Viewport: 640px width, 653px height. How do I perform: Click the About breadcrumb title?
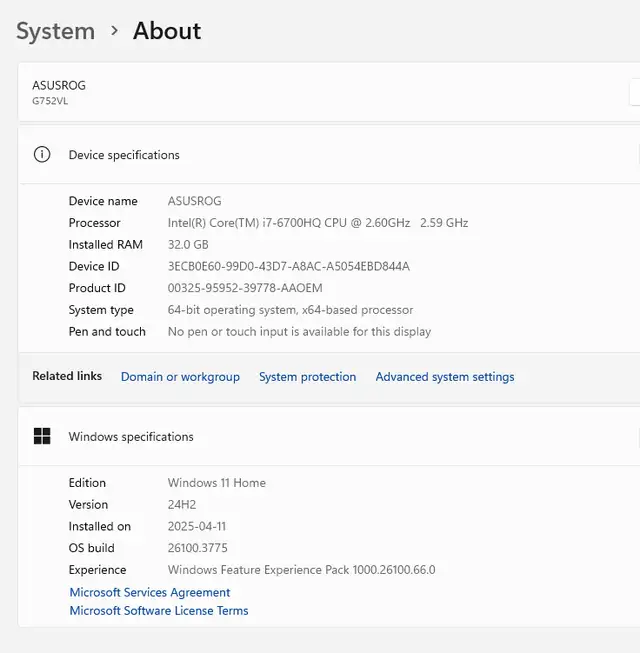pos(167,31)
